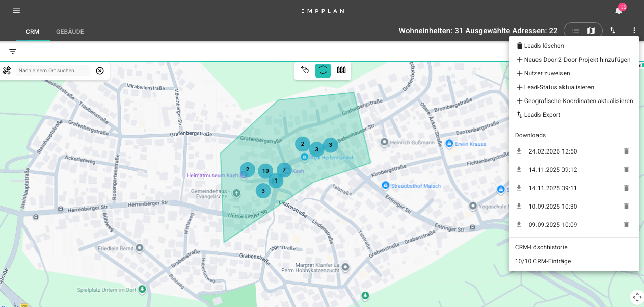Download the 14.11.2025 09:12 export file

pos(519,170)
